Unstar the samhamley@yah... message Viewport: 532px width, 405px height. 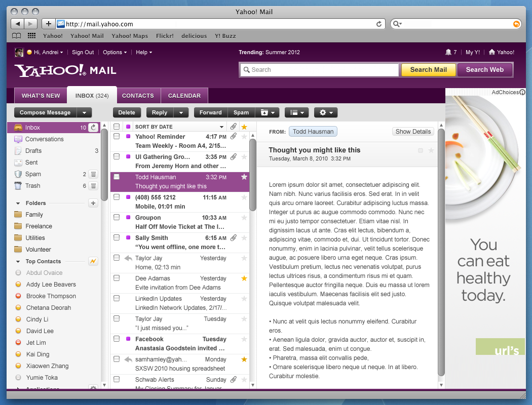tap(244, 359)
